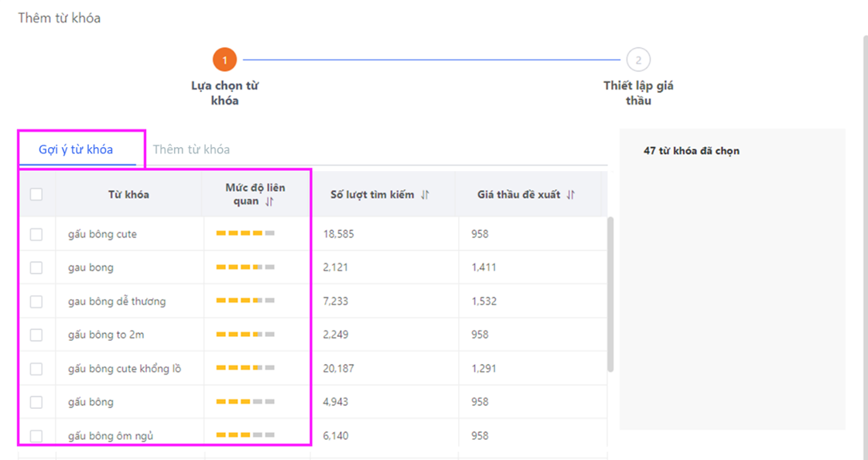Click the keyword table vertical scrollbar
The height and width of the screenshot is (460, 868).
610,294
